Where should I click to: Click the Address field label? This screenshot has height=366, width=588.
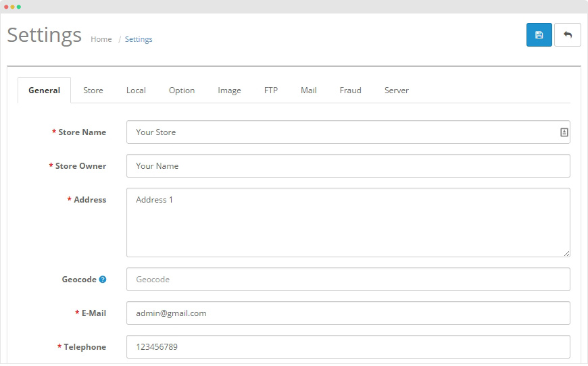click(x=90, y=200)
